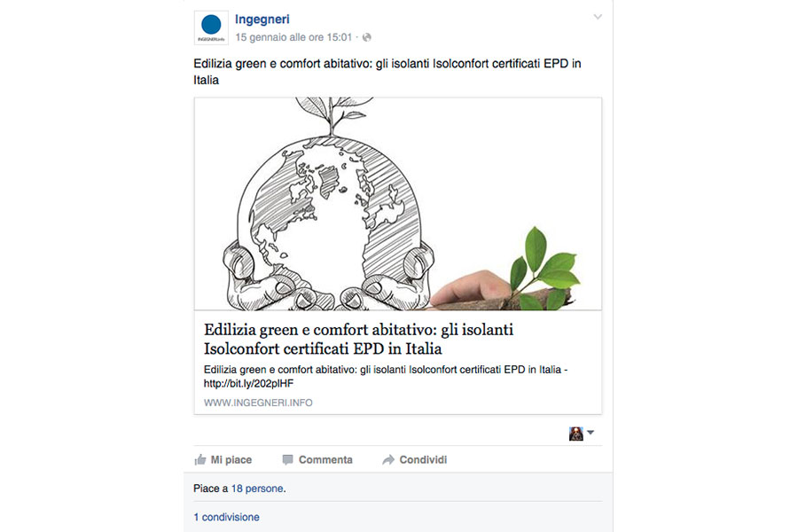Click the post caption text about Isolconfort

(387, 72)
